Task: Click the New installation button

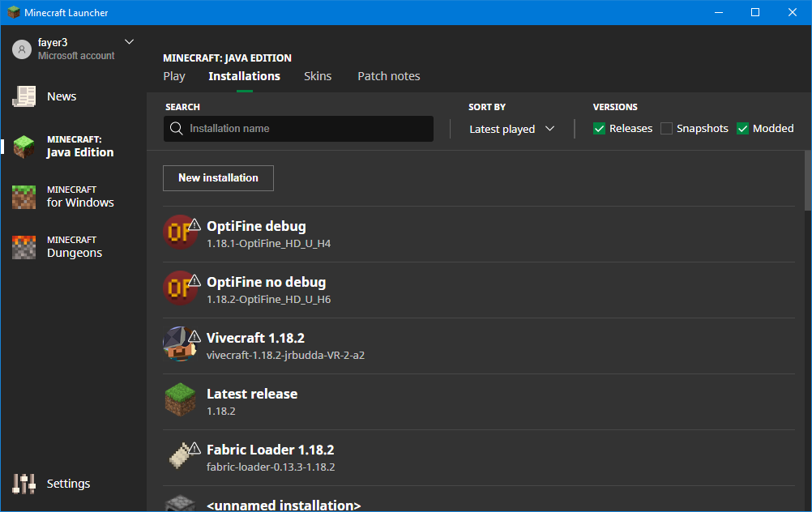Action: click(x=218, y=178)
